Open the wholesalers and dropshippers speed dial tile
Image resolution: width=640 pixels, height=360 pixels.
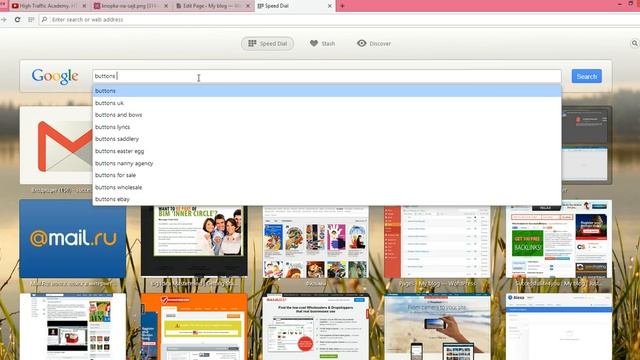click(x=316, y=327)
